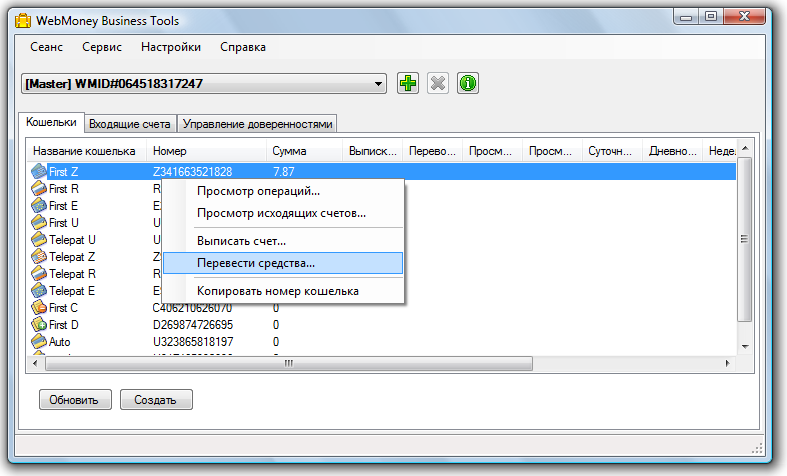Click the gray X remove WMID icon

438,83
